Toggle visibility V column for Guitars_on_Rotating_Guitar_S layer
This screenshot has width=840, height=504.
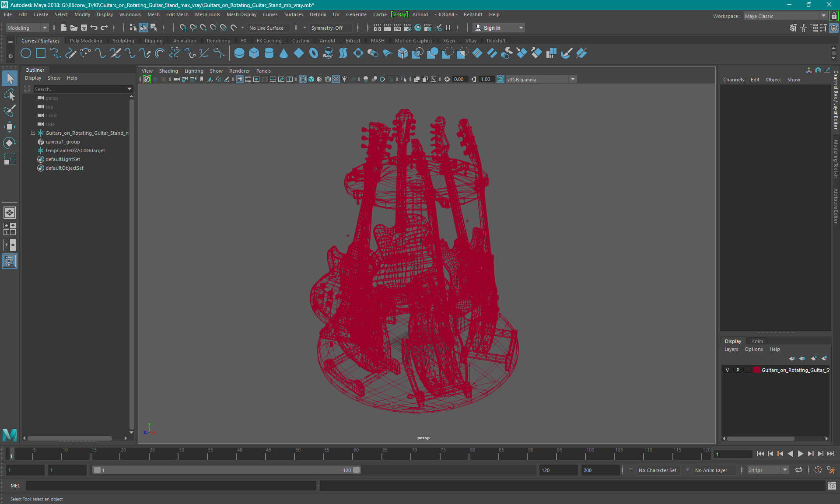pos(728,370)
